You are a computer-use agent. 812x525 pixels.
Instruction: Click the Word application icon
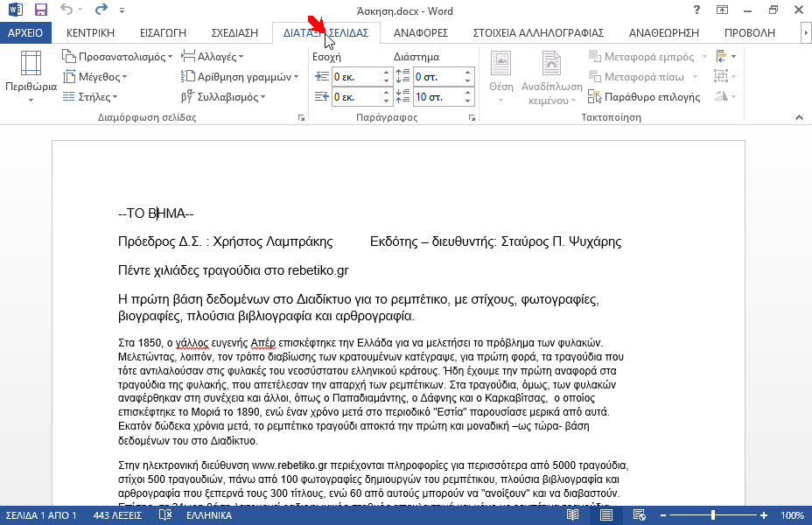pos(15,10)
